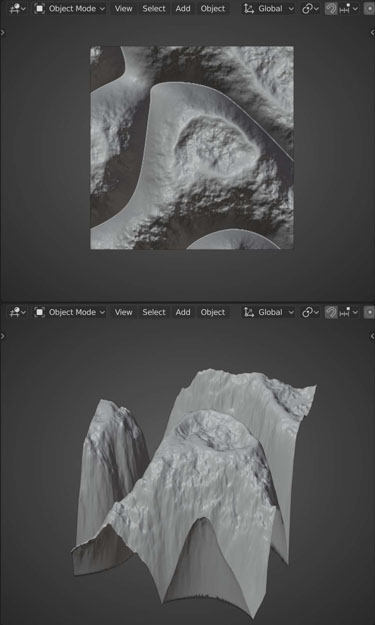Expand right sidebar arrow in top viewport

(372, 32)
